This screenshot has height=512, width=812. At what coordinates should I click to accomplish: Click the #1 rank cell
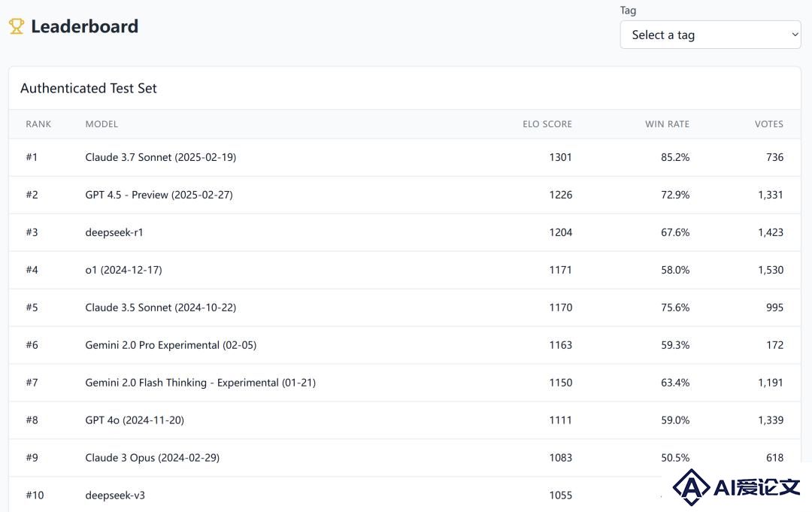coord(32,157)
